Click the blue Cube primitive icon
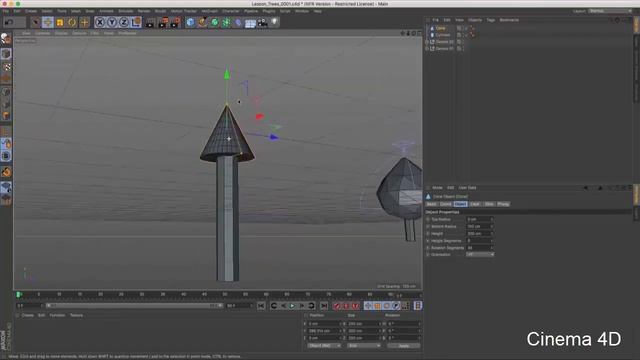This screenshot has width=640, height=360. [x=190, y=22]
